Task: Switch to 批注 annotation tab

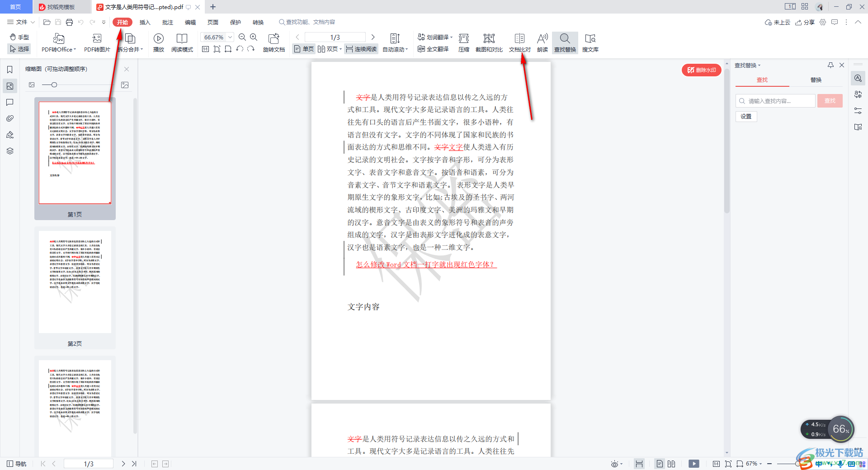Action: pos(168,22)
